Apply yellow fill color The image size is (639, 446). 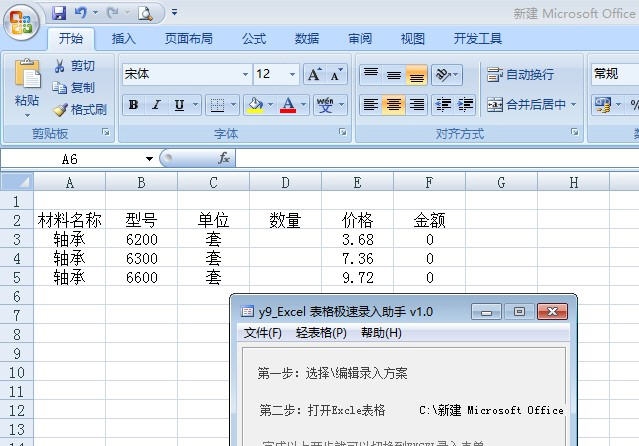255,105
